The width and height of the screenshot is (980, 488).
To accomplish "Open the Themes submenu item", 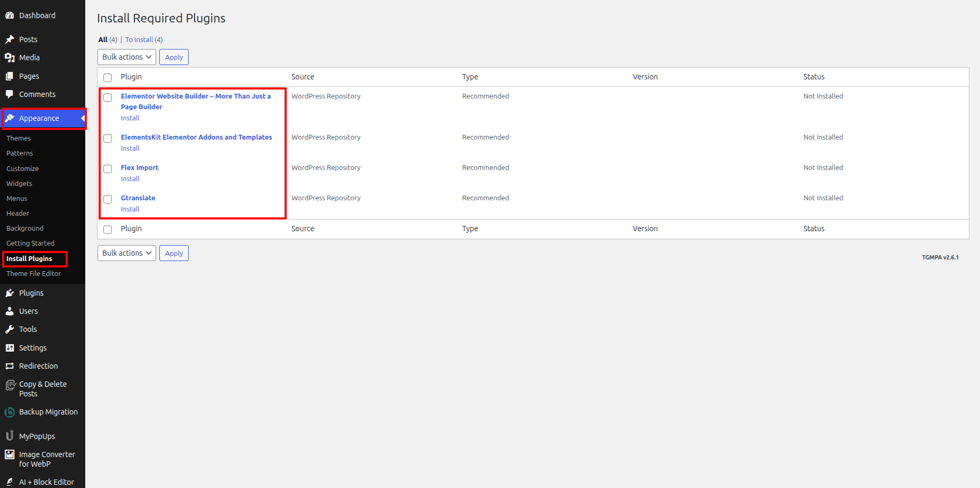I will pyautogui.click(x=19, y=138).
